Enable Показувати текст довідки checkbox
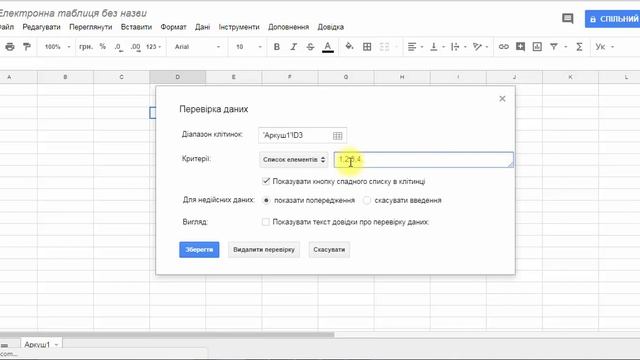Viewport: 640px width, 360px height. 266,222
